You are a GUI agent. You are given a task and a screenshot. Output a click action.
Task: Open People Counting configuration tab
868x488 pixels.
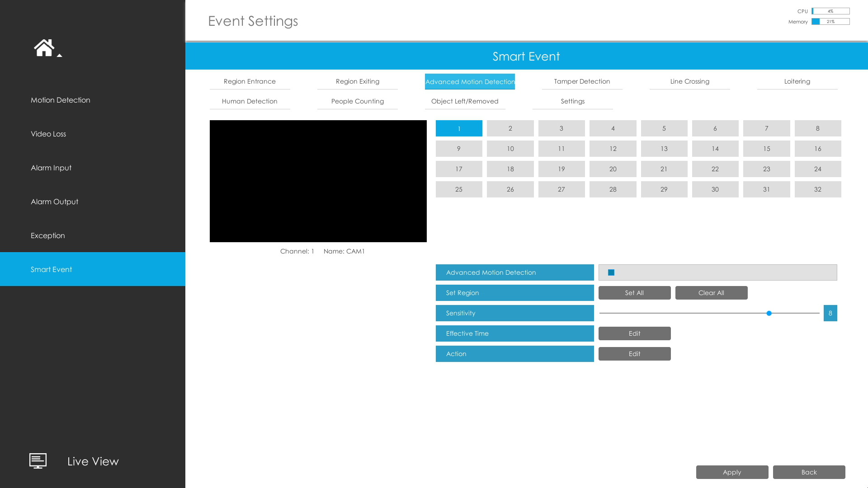(x=357, y=101)
